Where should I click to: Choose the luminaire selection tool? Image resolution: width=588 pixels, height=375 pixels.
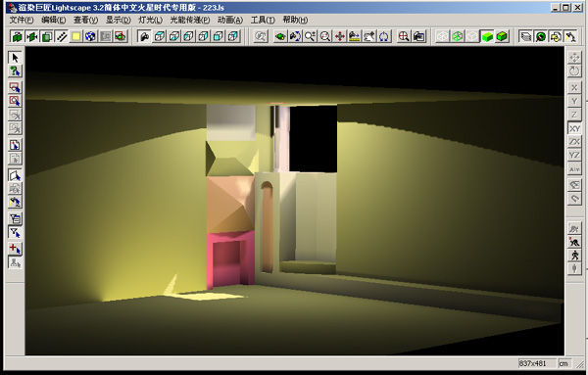click(x=15, y=202)
